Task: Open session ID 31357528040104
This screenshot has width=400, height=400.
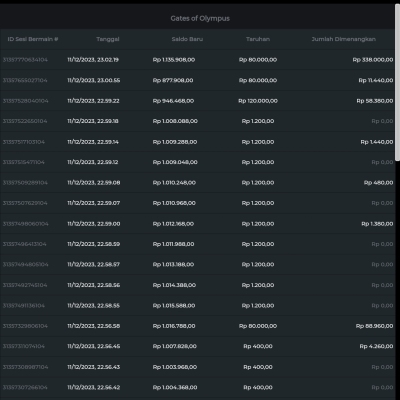Action: tap(26, 101)
